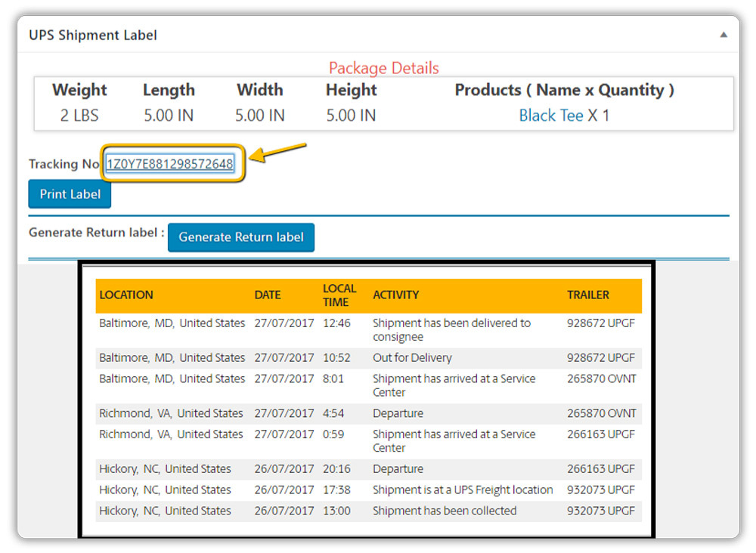Select the 0:59 local time cell
This screenshot has height=553, width=756.
click(333, 434)
